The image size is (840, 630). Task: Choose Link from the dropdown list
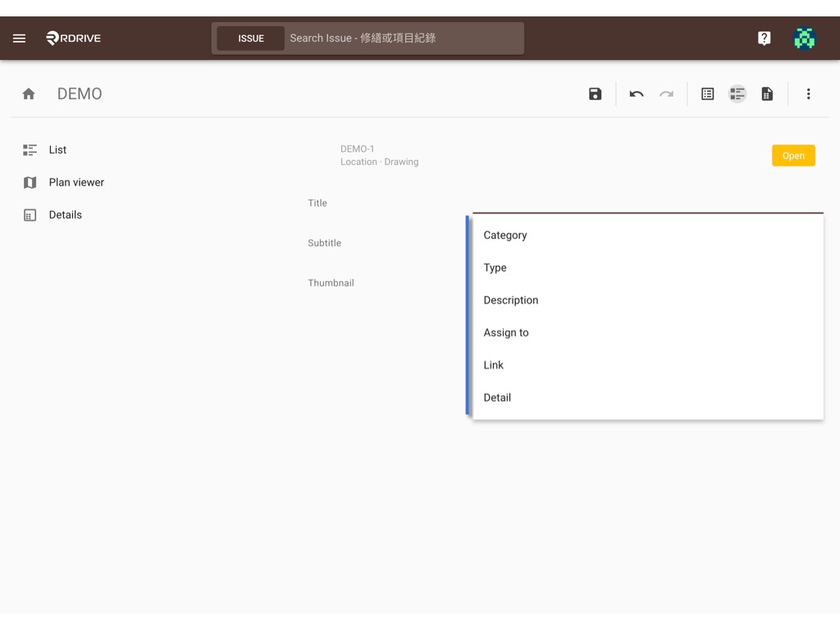click(x=648, y=365)
